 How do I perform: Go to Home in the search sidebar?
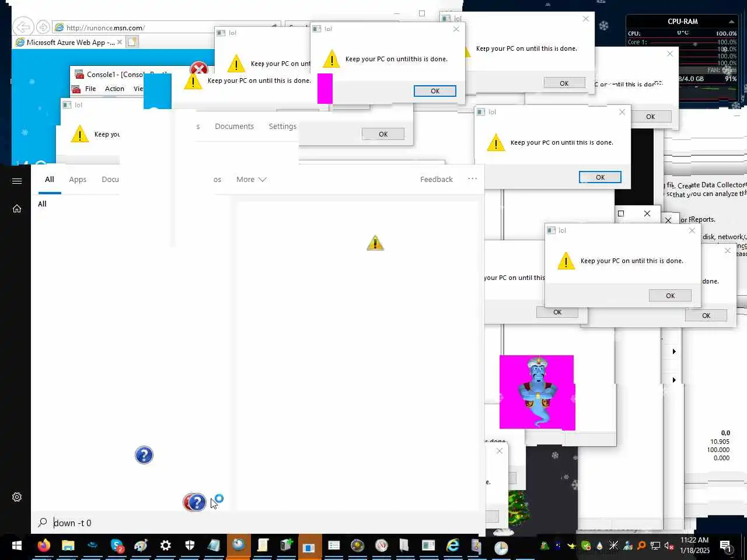tap(16, 208)
